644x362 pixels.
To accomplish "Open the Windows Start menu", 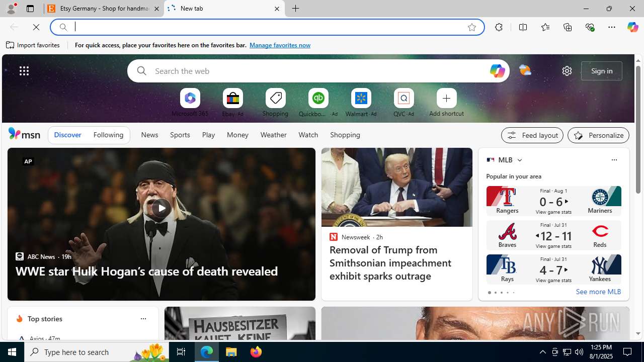I will click(12, 352).
